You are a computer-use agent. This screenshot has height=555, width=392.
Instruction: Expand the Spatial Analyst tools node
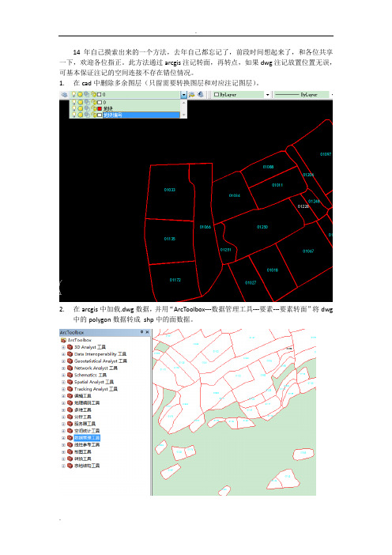tap(64, 382)
